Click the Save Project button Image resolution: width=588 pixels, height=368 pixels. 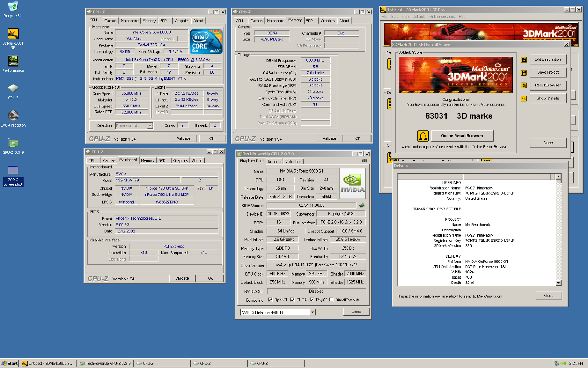(x=548, y=72)
